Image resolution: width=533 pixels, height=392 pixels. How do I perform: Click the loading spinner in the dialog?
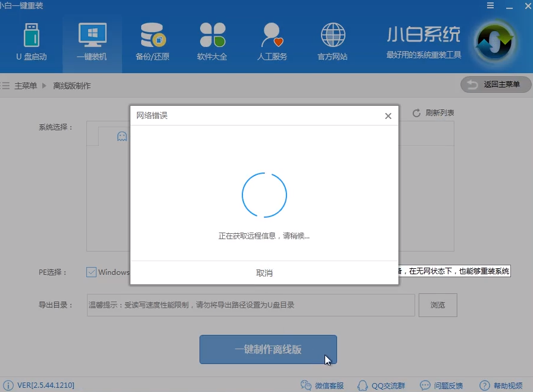tap(264, 195)
